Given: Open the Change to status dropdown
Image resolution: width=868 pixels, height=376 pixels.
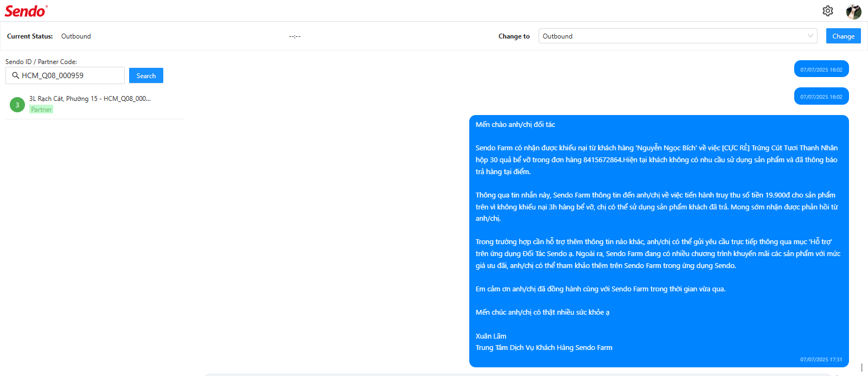Looking at the screenshot, I should (x=678, y=36).
